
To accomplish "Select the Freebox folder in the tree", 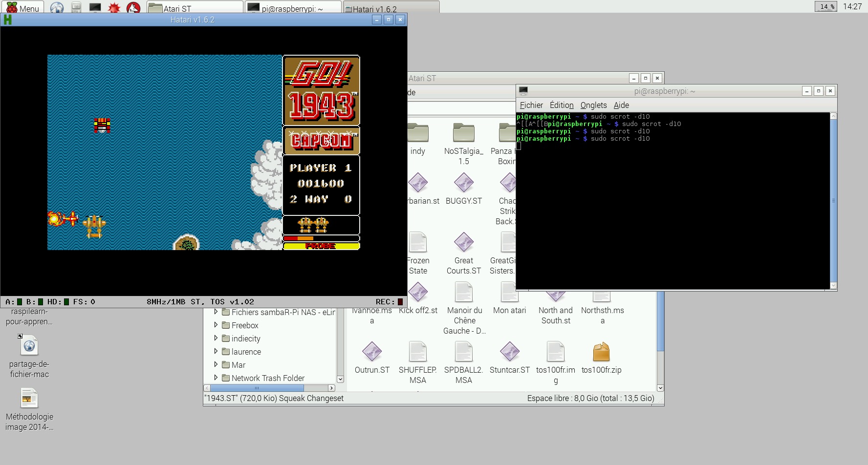I will tap(240, 325).
